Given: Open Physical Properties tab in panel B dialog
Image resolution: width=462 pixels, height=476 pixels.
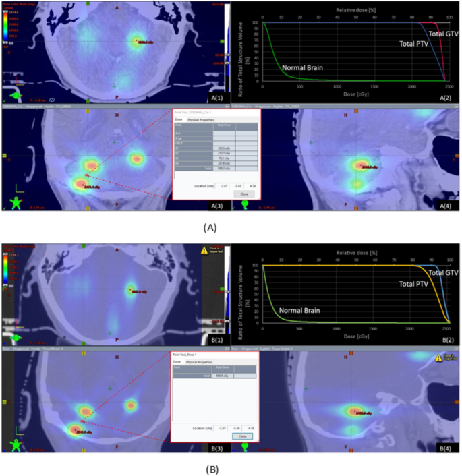Looking at the screenshot, I should pos(199,362).
